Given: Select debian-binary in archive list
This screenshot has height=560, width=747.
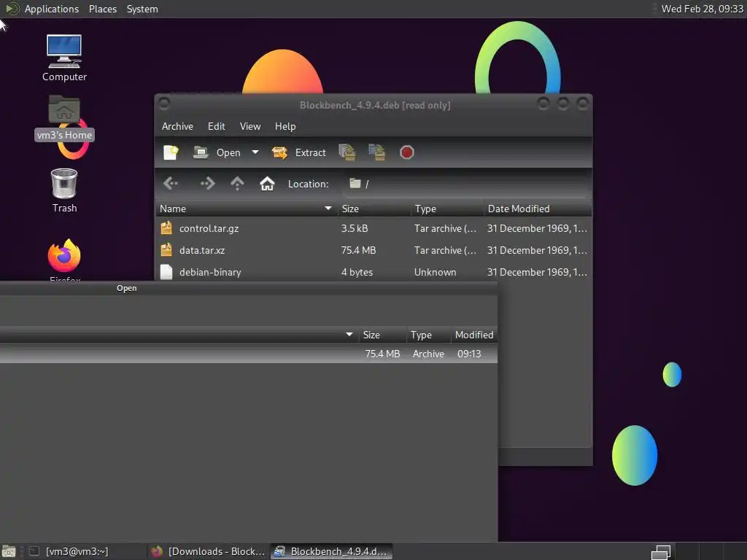Looking at the screenshot, I should [373, 273].
